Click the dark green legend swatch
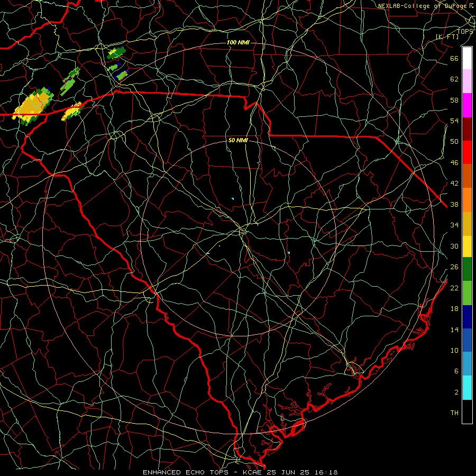 (x=467, y=269)
